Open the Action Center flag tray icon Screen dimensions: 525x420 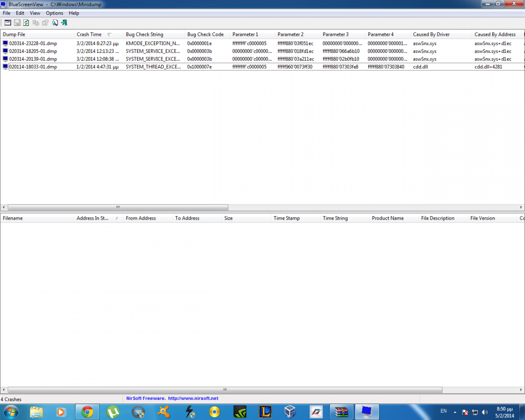click(465, 412)
